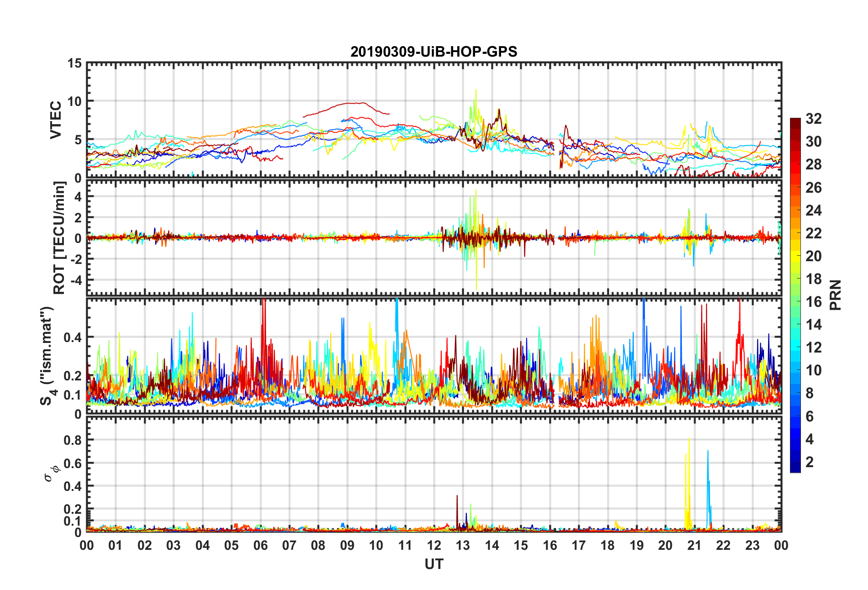This screenshot has height=590, width=868.
Task: Select PRN colorbar tick label 24
Action: tap(814, 210)
